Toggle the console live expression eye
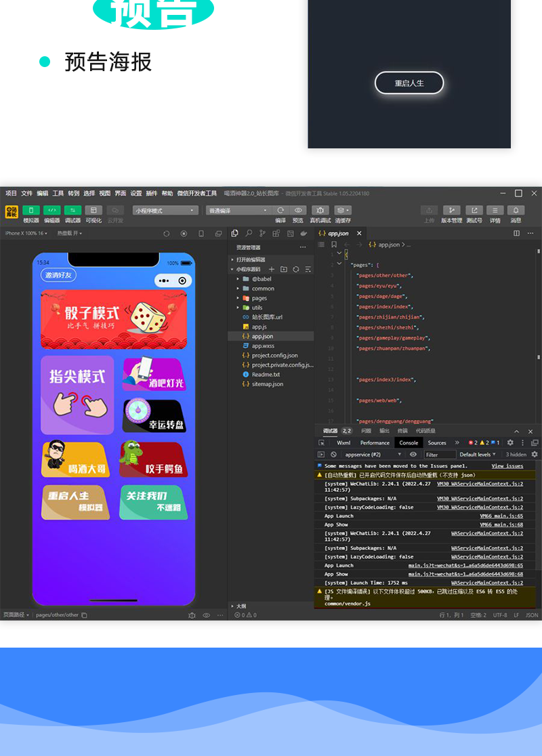 click(413, 455)
